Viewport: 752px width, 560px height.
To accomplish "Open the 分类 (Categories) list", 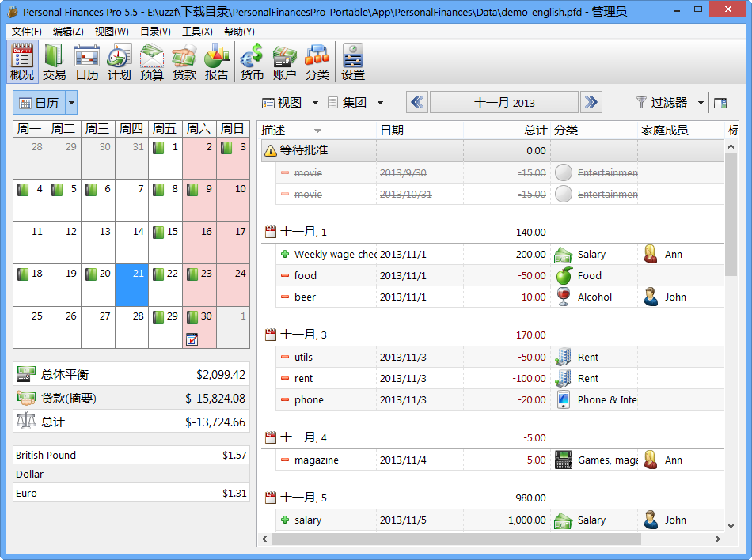I will click(316, 61).
